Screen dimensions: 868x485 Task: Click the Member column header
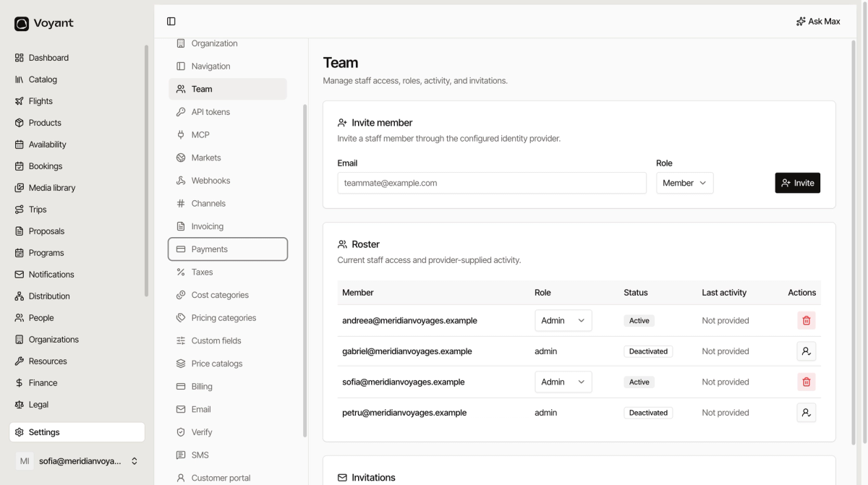358,293
